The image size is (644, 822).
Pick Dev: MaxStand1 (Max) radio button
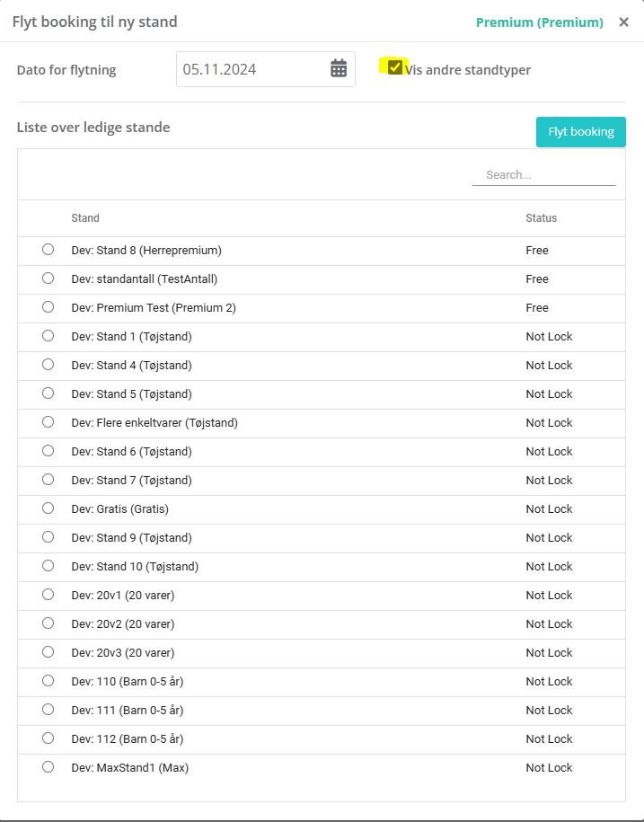pyautogui.click(x=49, y=767)
